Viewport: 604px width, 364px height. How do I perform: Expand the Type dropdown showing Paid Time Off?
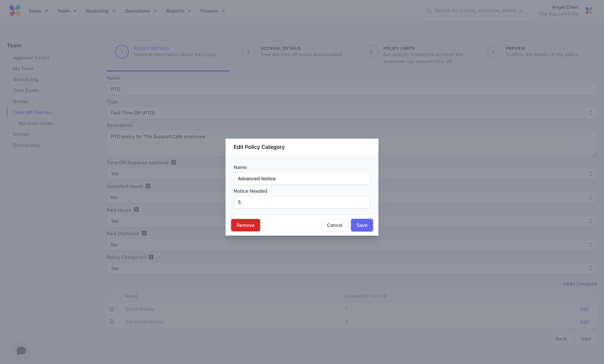(352, 113)
